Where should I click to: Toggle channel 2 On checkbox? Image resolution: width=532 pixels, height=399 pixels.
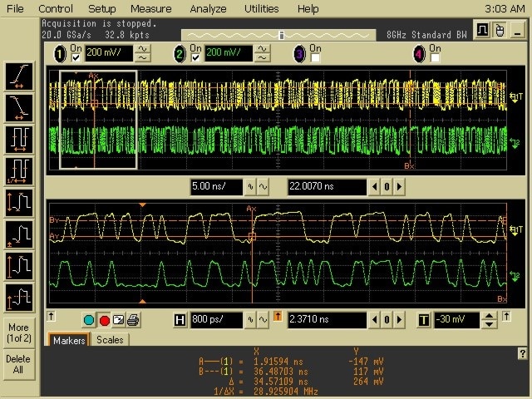pyautogui.click(x=195, y=57)
